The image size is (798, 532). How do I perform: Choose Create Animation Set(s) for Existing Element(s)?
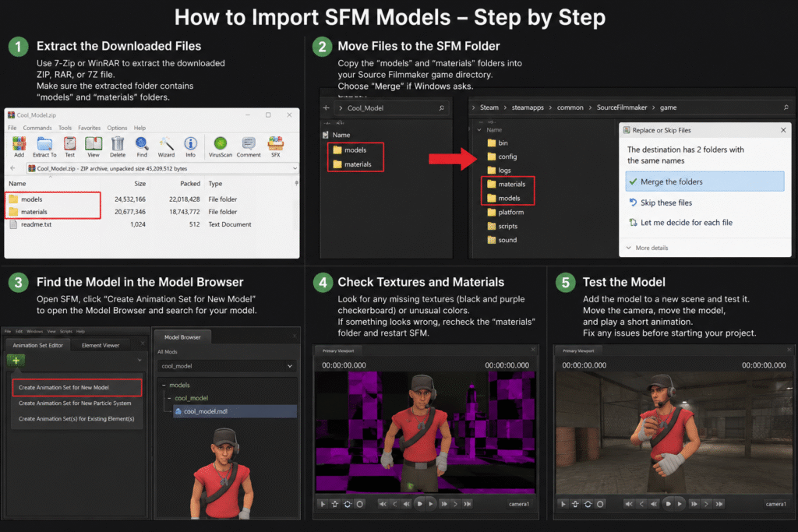(x=77, y=419)
